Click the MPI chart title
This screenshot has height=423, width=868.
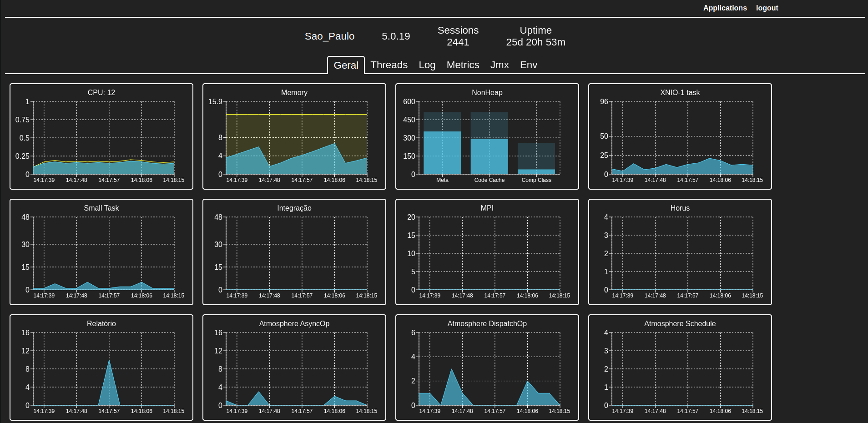pyautogui.click(x=487, y=208)
